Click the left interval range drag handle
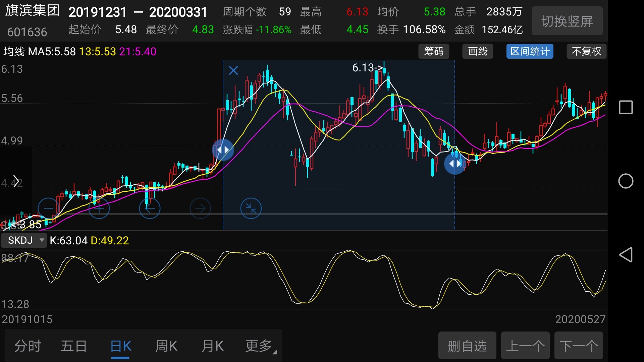The image size is (644, 362). [223, 150]
